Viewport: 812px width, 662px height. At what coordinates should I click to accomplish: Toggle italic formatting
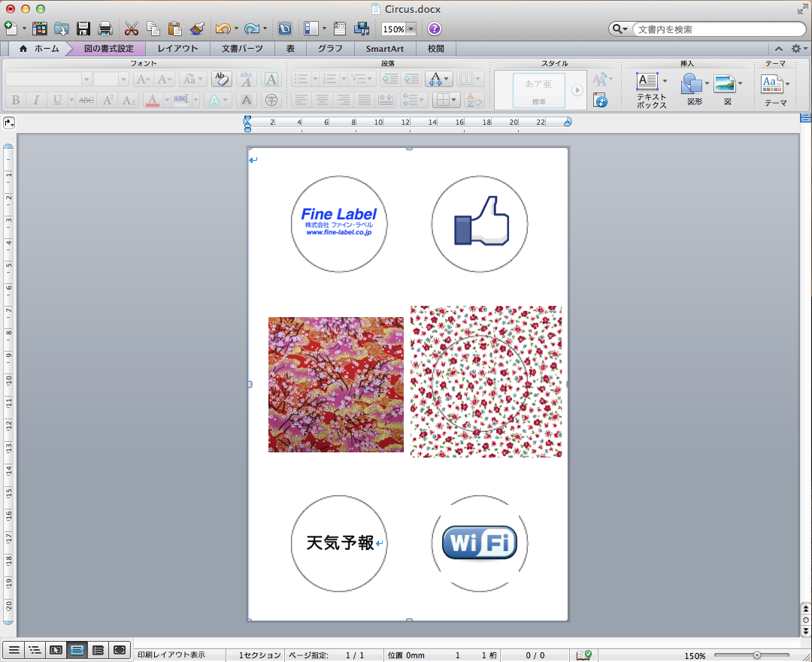(36, 100)
